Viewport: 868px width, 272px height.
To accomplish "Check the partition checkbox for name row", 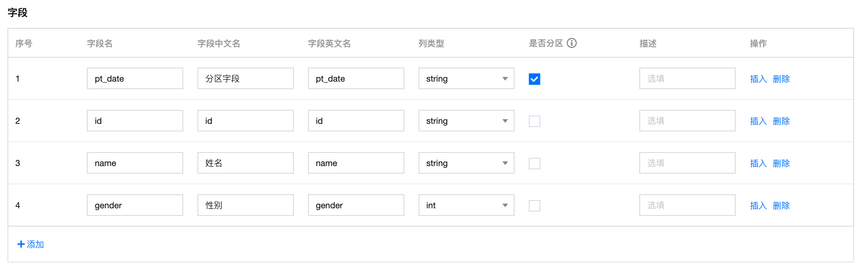I will (x=534, y=163).
